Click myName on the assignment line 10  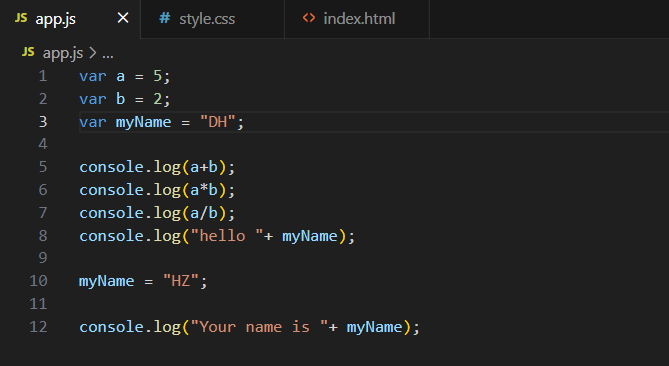[106, 282]
